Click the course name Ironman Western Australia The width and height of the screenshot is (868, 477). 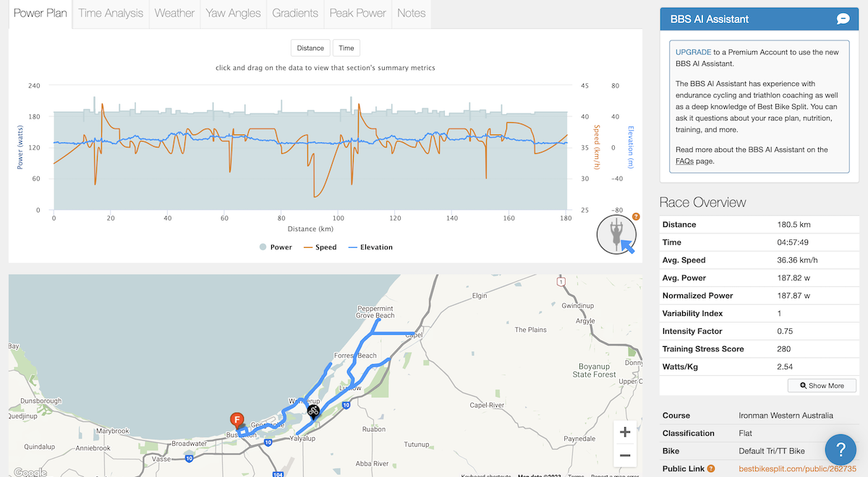[x=786, y=416]
